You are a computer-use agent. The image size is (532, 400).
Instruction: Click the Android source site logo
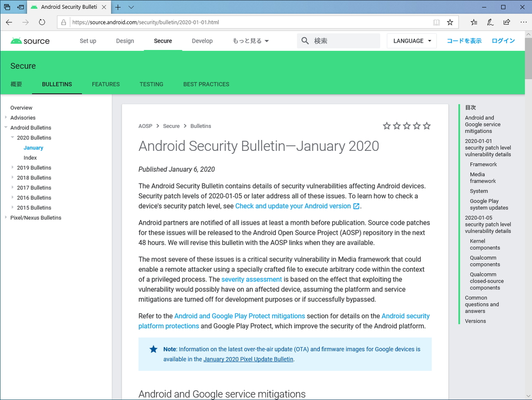(x=30, y=41)
